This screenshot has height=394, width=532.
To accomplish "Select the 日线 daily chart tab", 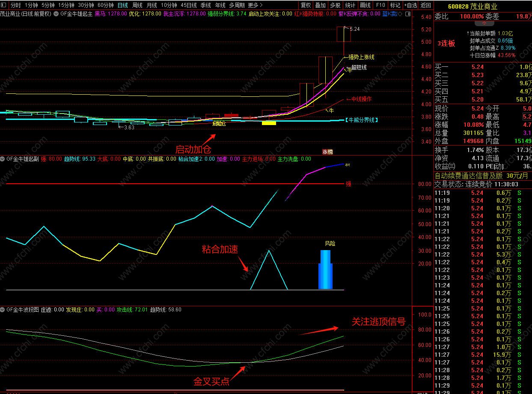I will tap(122, 5).
